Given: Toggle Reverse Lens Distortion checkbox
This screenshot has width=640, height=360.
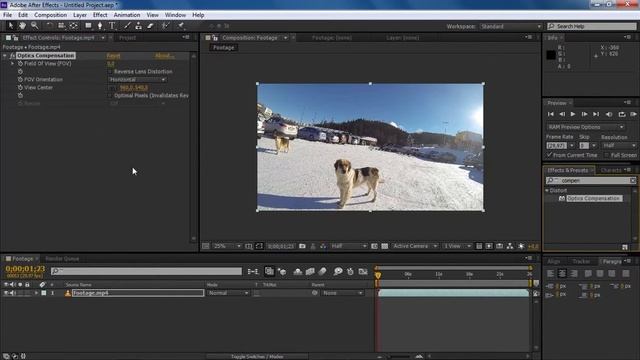Looking at the screenshot, I should (110, 71).
